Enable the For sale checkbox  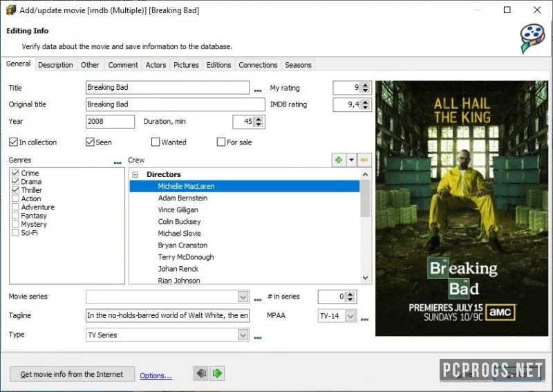point(221,142)
